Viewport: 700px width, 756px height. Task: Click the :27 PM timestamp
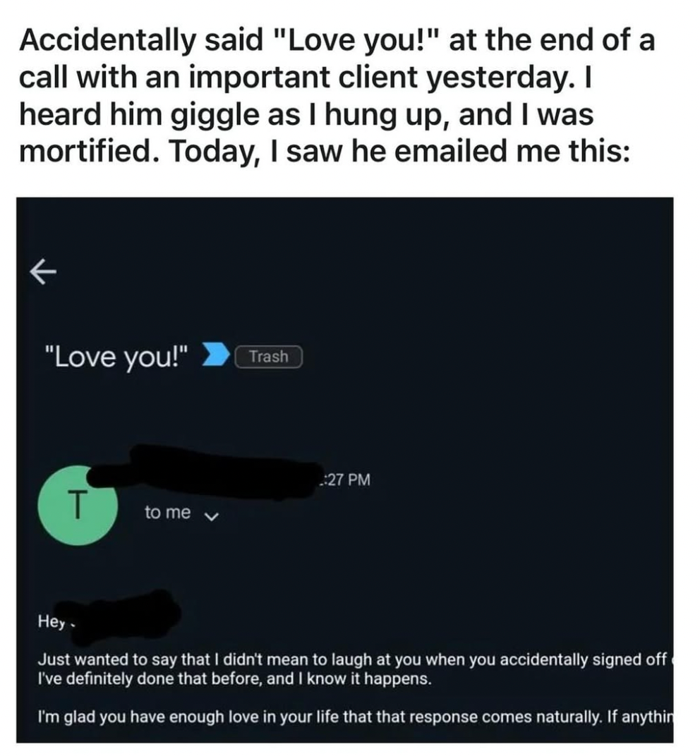pyautogui.click(x=344, y=480)
